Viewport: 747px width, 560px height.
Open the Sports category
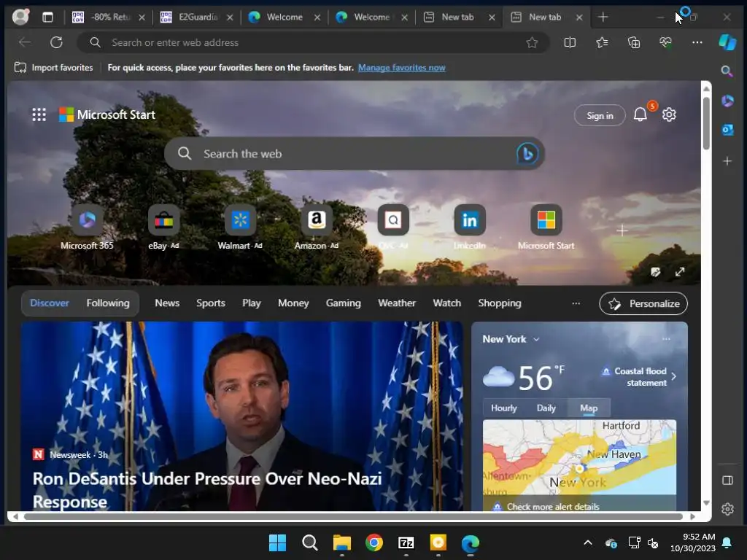click(x=211, y=303)
